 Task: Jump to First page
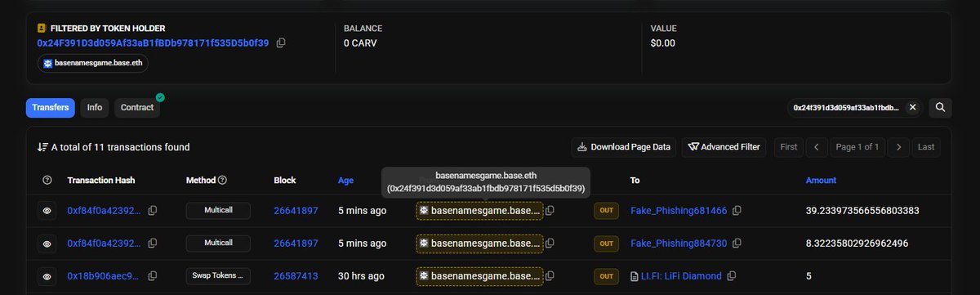pos(788,147)
